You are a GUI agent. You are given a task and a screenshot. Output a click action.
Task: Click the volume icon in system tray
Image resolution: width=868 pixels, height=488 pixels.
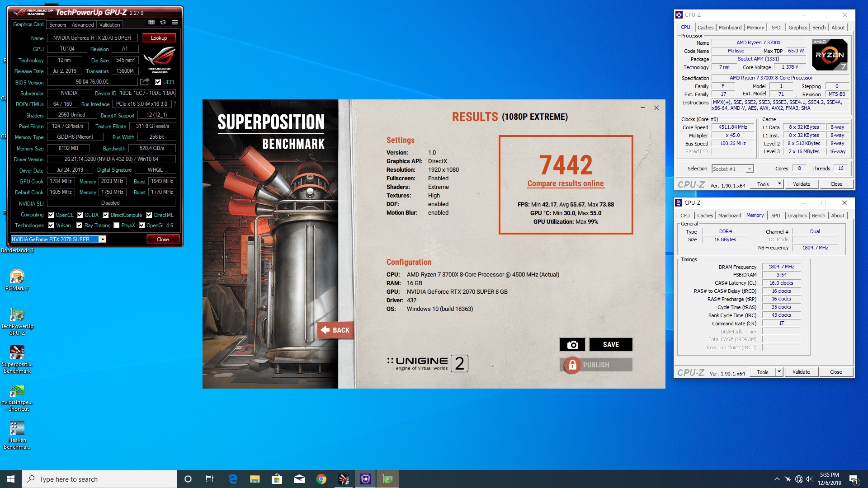tap(809, 479)
